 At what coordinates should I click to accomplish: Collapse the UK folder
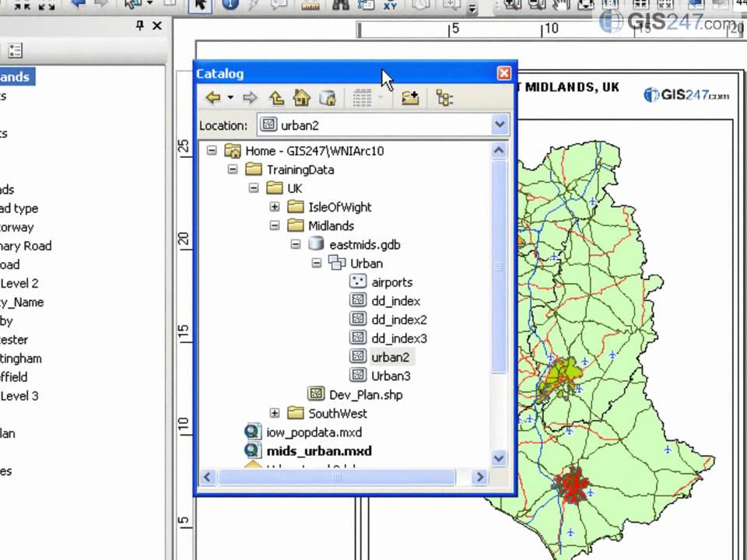pos(254,188)
